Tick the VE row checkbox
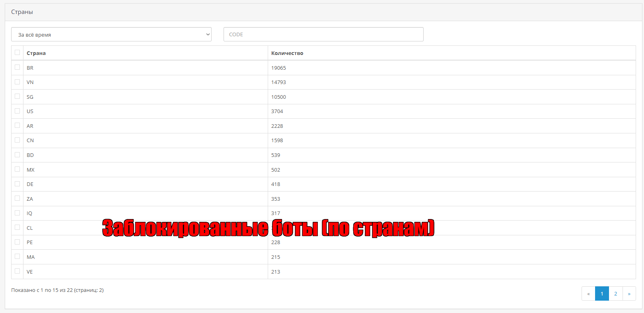 click(17, 271)
